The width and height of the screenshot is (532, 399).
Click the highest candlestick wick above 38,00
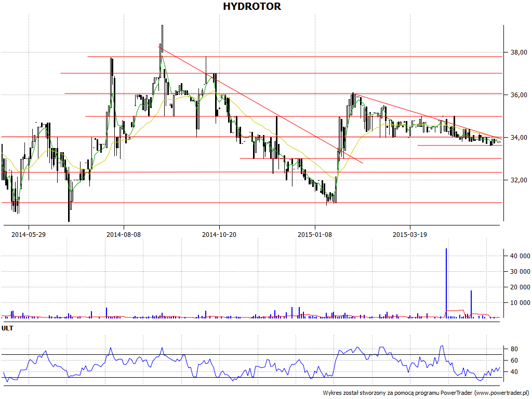(x=162, y=37)
